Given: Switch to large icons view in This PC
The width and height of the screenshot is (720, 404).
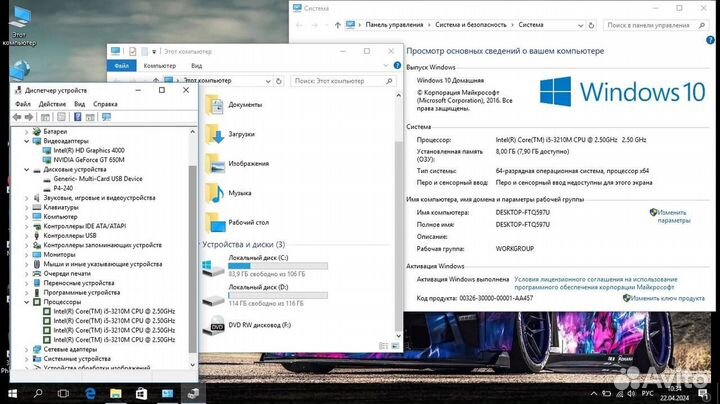Looking at the screenshot, I should pyautogui.click(x=395, y=346).
